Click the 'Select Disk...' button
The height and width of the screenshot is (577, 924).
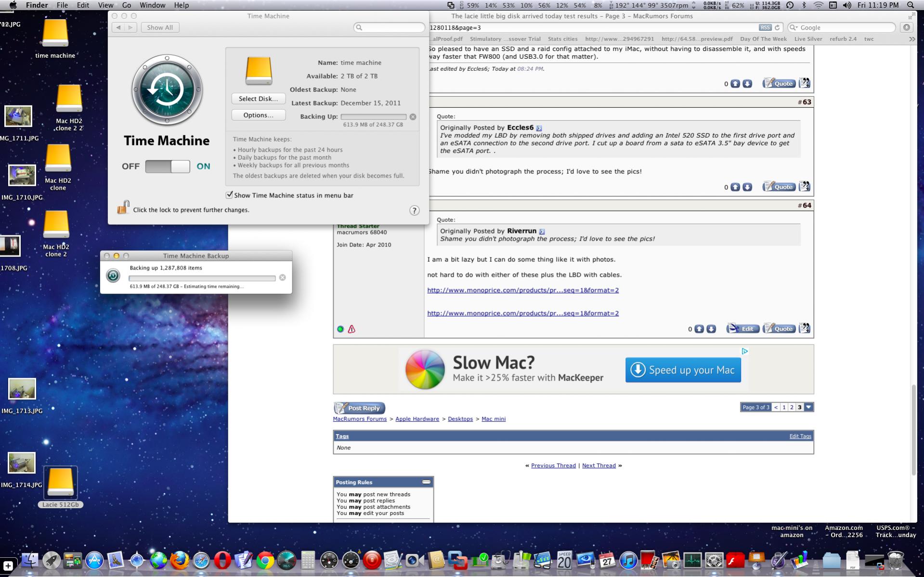pyautogui.click(x=259, y=99)
